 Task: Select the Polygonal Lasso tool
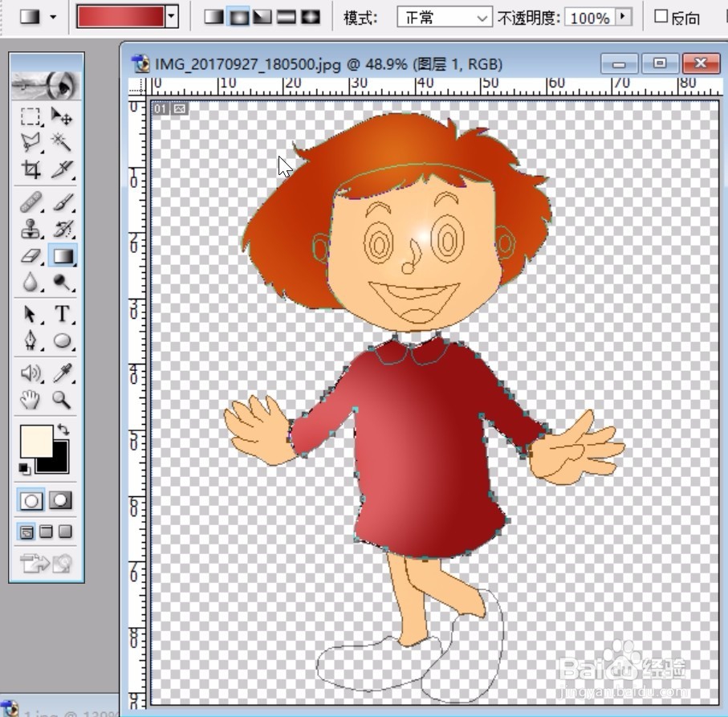coord(31,143)
